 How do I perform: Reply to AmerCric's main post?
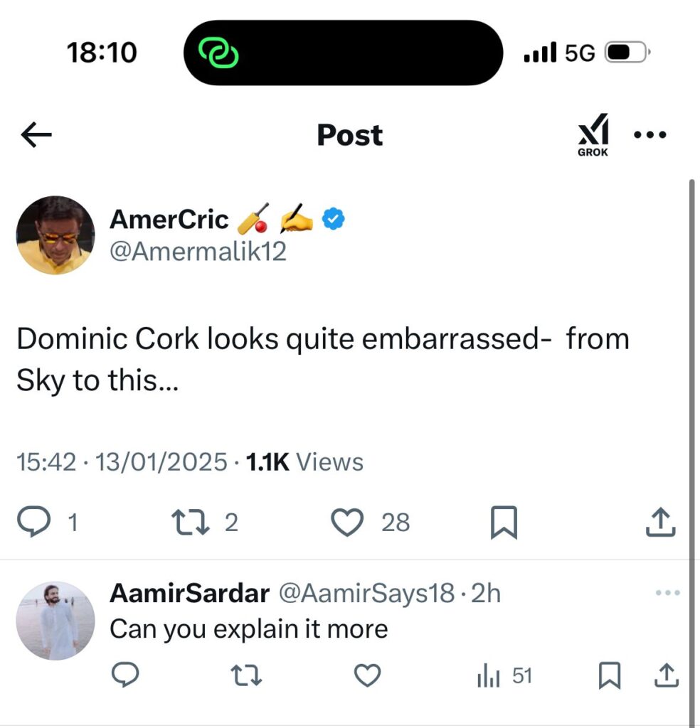[x=31, y=523]
